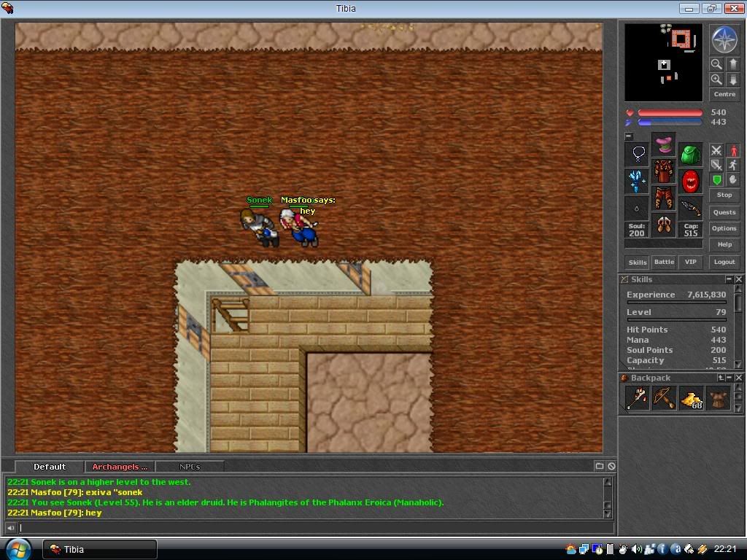This screenshot has width=747, height=560.
Task: Centre the minimap view
Action: click(x=724, y=94)
